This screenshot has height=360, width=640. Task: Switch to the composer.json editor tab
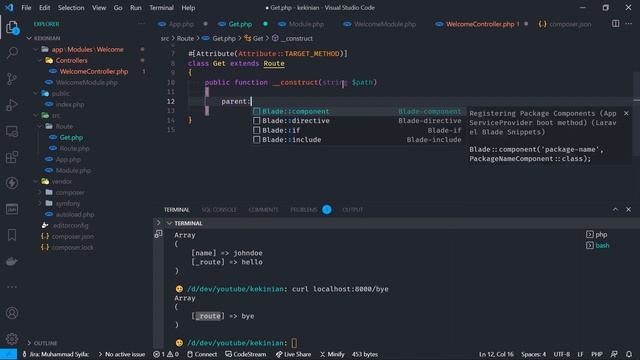pos(570,24)
